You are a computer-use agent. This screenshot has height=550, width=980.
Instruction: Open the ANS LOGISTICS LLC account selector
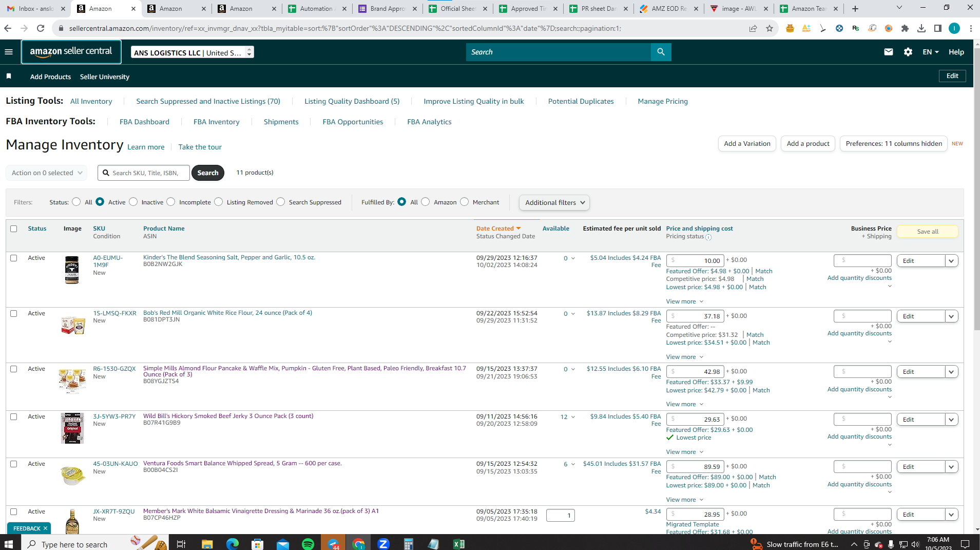pyautogui.click(x=193, y=52)
